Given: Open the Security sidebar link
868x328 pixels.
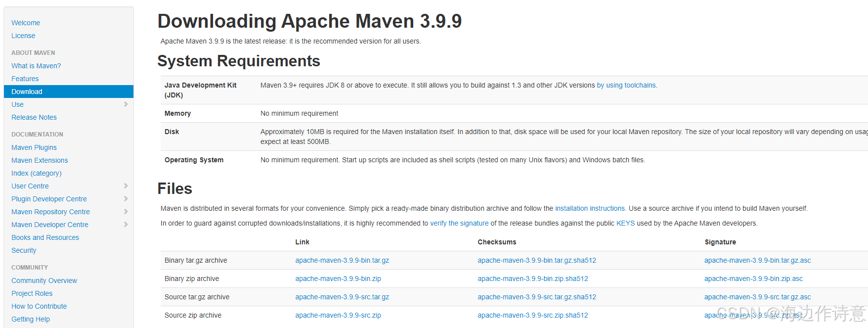Looking at the screenshot, I should coord(24,250).
